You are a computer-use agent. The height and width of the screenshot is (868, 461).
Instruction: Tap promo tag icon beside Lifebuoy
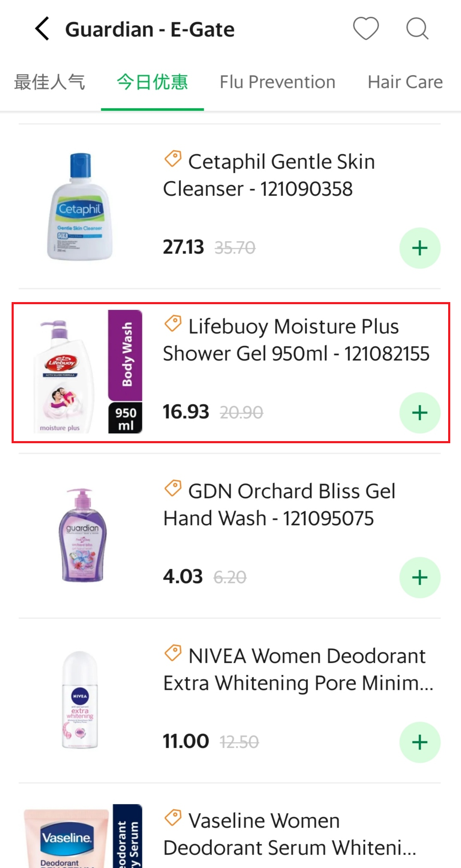(173, 324)
